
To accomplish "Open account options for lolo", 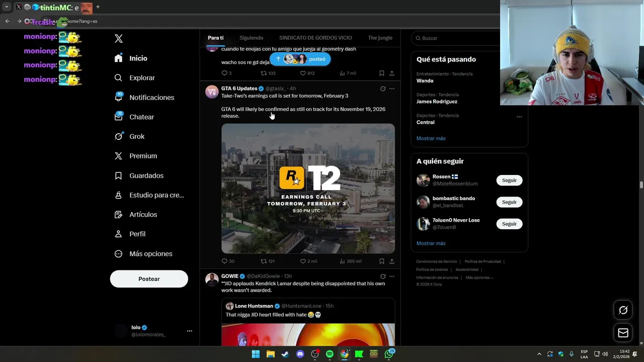I will point(190,331).
